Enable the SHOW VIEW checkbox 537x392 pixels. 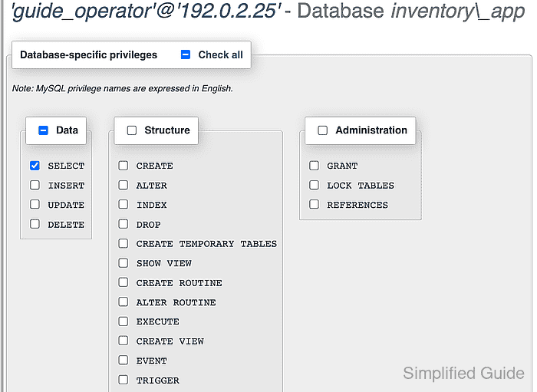click(x=124, y=263)
